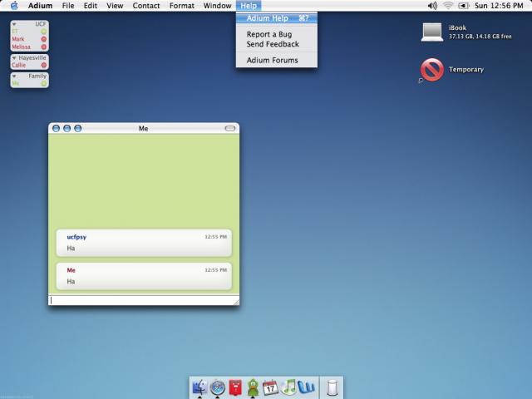
Task: Collapse the Hayesville contact group
Action: point(14,58)
